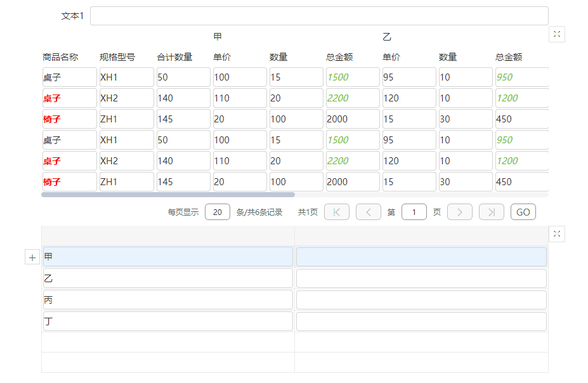Select the 乙 cell in the lower table

(x=168, y=278)
